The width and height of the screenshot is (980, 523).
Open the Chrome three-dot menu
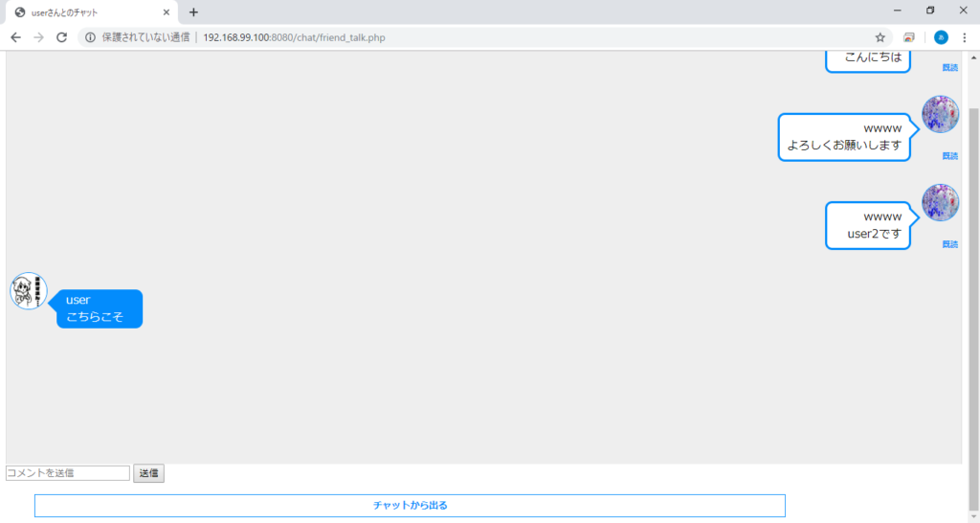coord(964,37)
